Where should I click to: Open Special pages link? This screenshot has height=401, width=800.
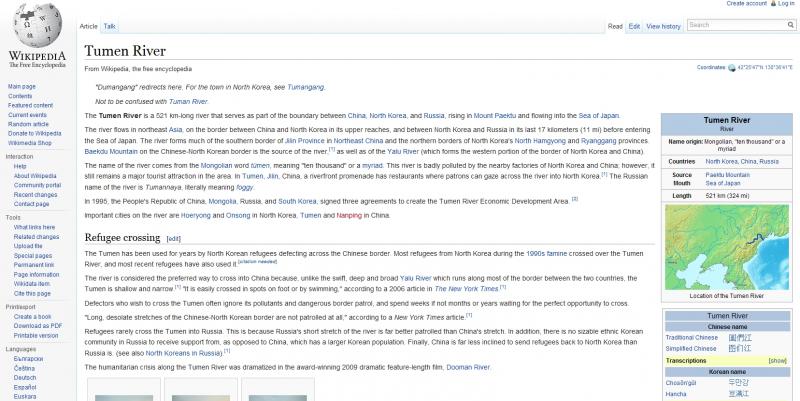tap(33, 256)
